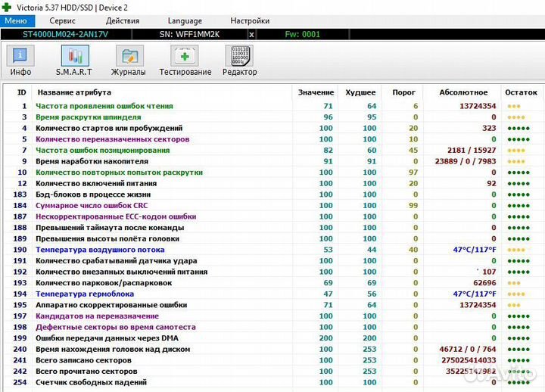
Task: Click the Victoria app icon in title bar
Action: point(8,7)
